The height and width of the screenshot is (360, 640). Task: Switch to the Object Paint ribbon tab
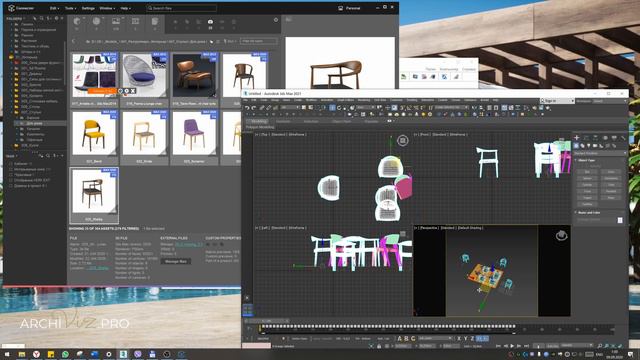point(341,121)
